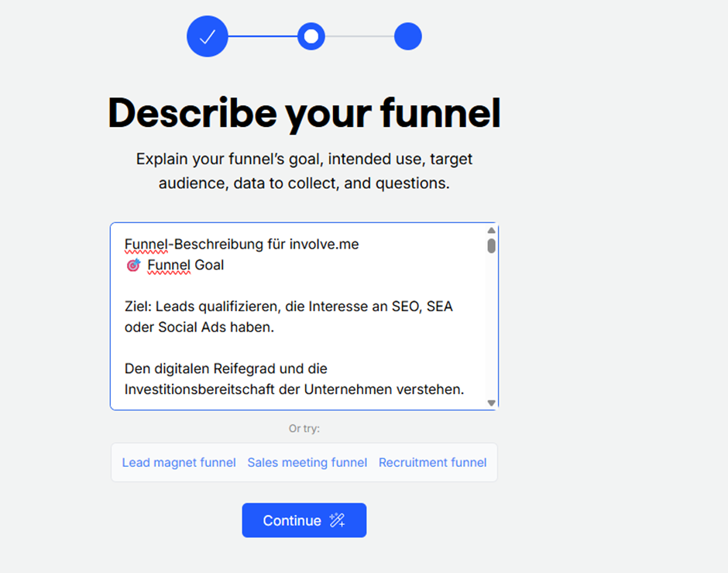The height and width of the screenshot is (573, 728).
Task: Click the magic wand icon on Continue
Action: [337, 520]
